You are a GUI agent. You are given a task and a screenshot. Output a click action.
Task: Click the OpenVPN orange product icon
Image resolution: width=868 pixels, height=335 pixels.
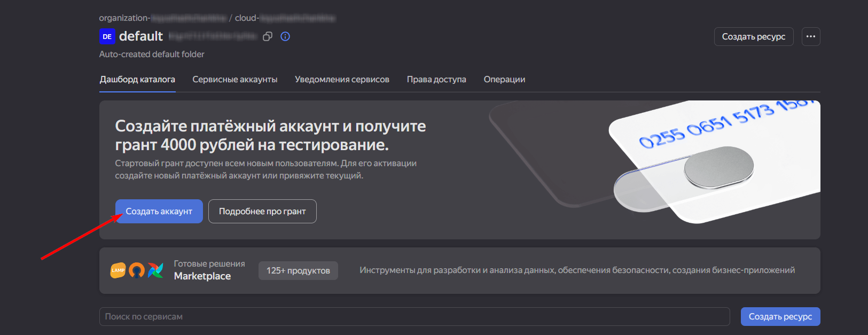(137, 270)
